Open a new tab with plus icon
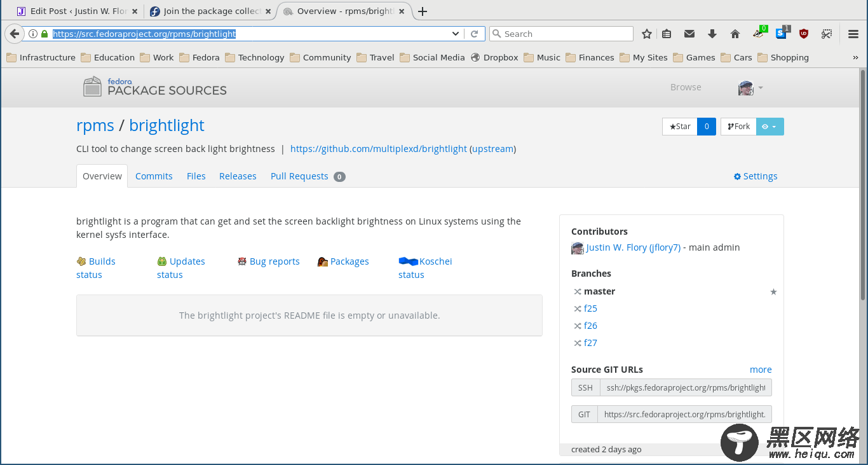 pos(423,11)
